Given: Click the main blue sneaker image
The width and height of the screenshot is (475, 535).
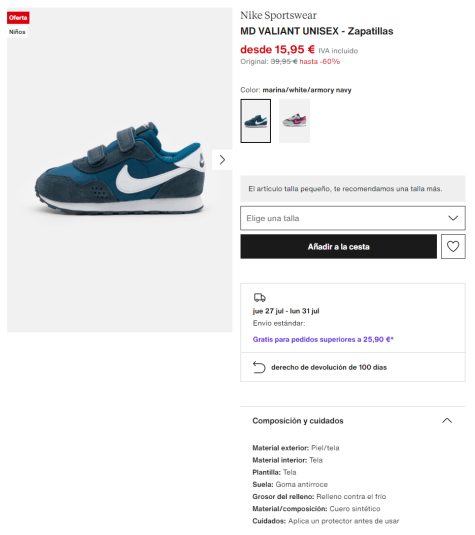Looking at the screenshot, I should pyautogui.click(x=120, y=170).
